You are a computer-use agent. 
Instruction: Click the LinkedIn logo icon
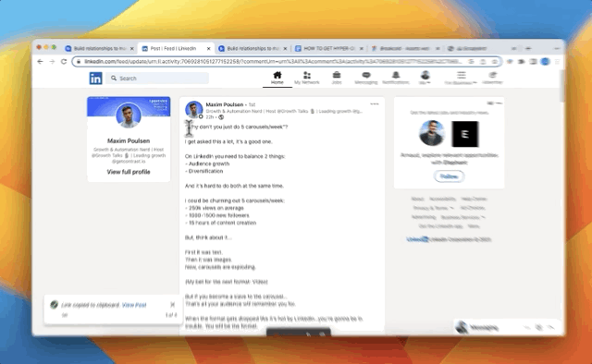click(95, 79)
